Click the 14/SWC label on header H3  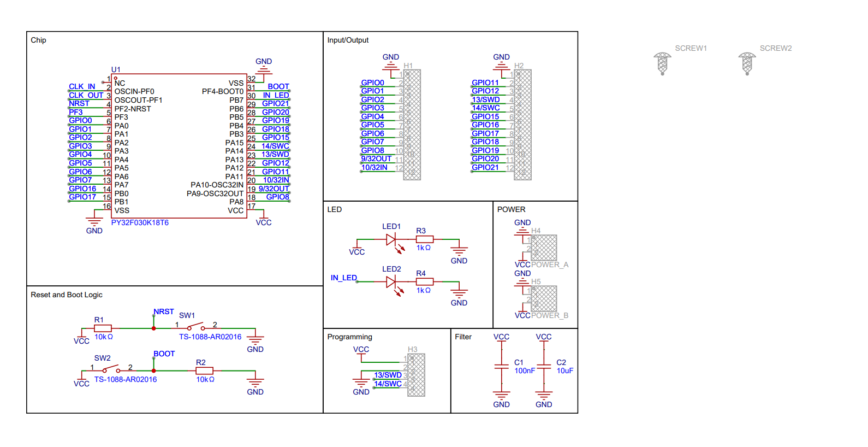pos(388,384)
